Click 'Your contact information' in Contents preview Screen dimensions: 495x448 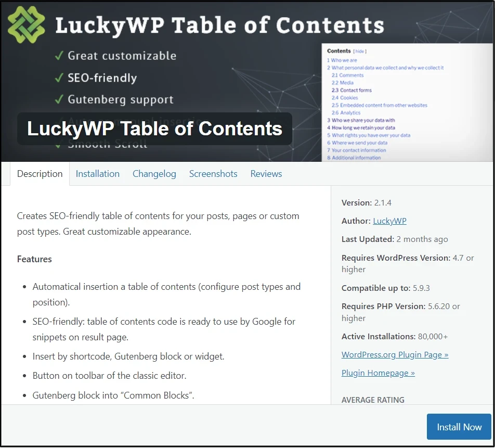(x=359, y=150)
